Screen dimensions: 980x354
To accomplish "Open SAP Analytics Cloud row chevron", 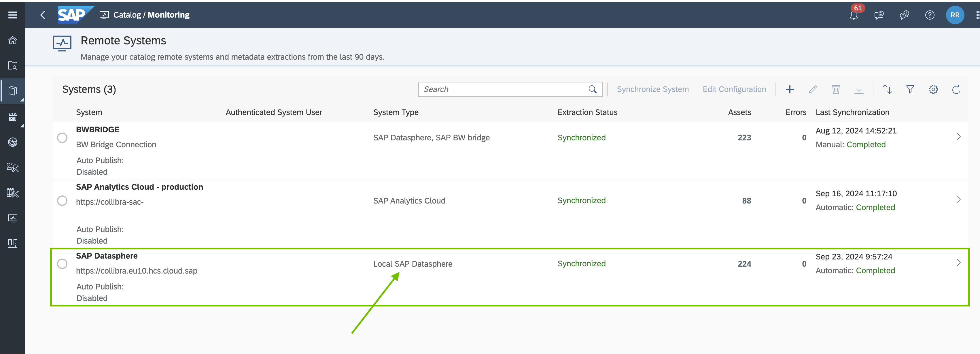I will [x=958, y=199].
